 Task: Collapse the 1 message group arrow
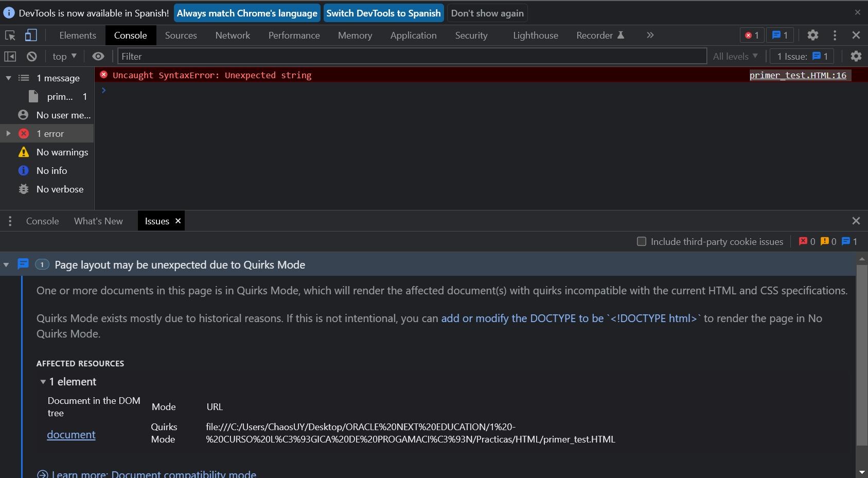click(x=8, y=78)
